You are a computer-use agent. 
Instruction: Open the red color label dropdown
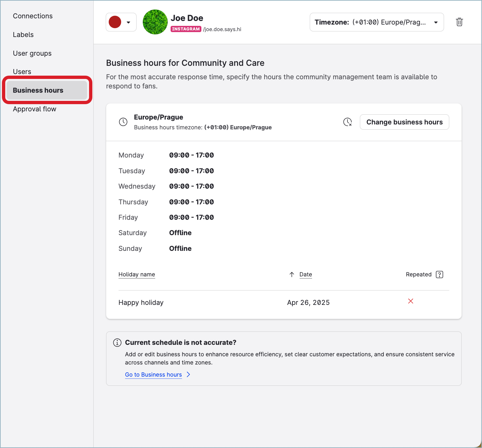click(x=128, y=22)
